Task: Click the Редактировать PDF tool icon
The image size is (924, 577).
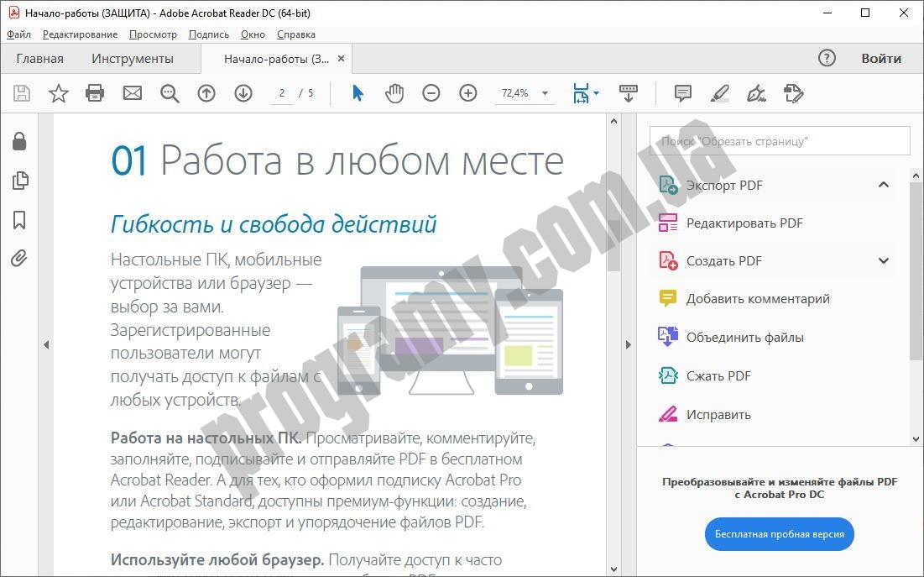Action: (x=668, y=223)
